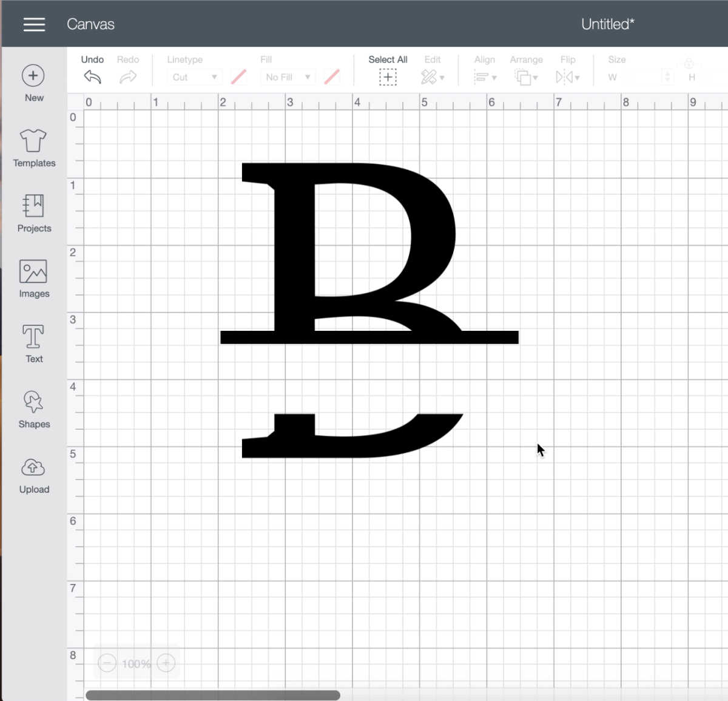Click the zoom in plus button
728x701 pixels.
tap(166, 663)
